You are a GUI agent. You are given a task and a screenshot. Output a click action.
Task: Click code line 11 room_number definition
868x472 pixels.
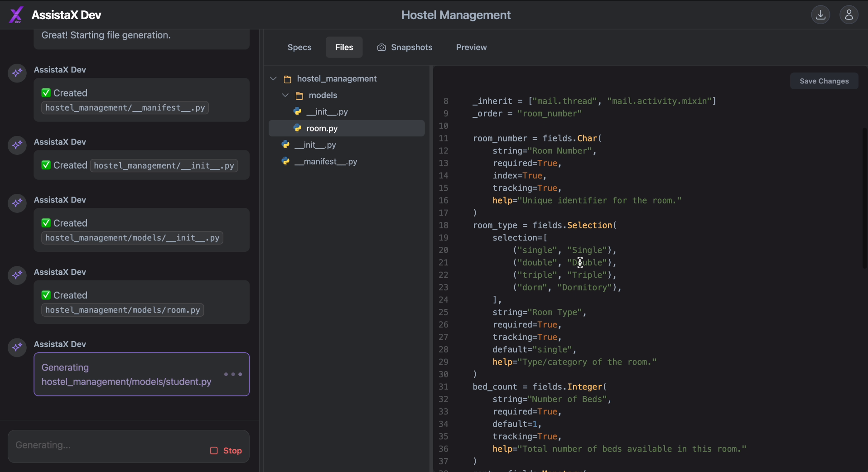pyautogui.click(x=537, y=138)
